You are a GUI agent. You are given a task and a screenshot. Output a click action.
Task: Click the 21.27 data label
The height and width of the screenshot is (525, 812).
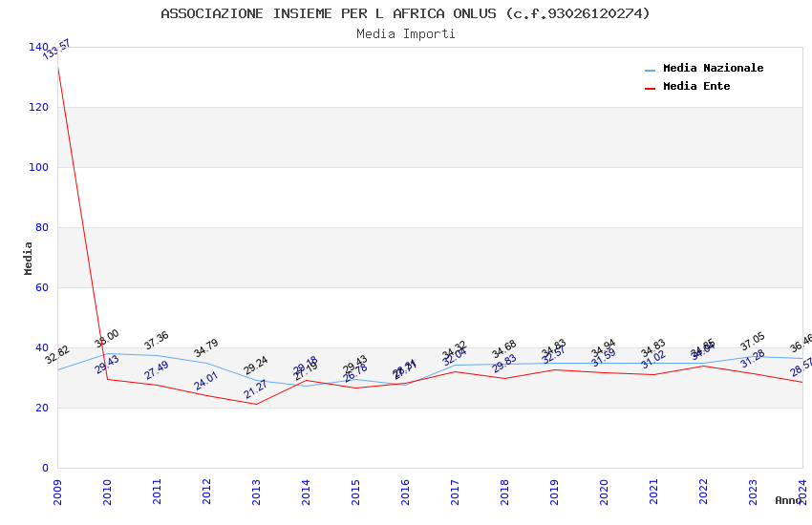(256, 388)
